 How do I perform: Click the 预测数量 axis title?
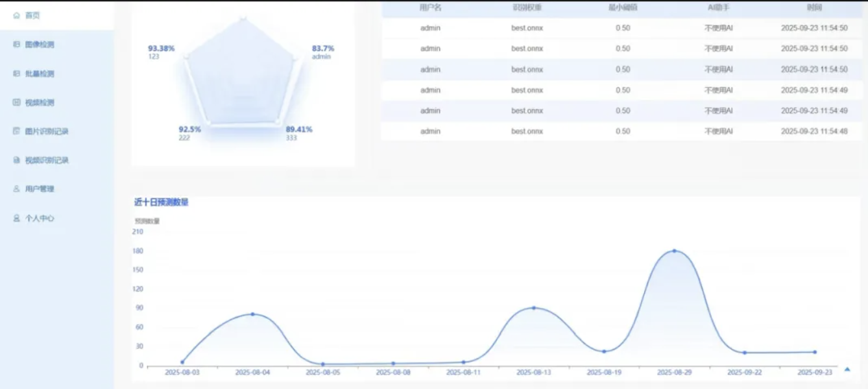click(147, 221)
